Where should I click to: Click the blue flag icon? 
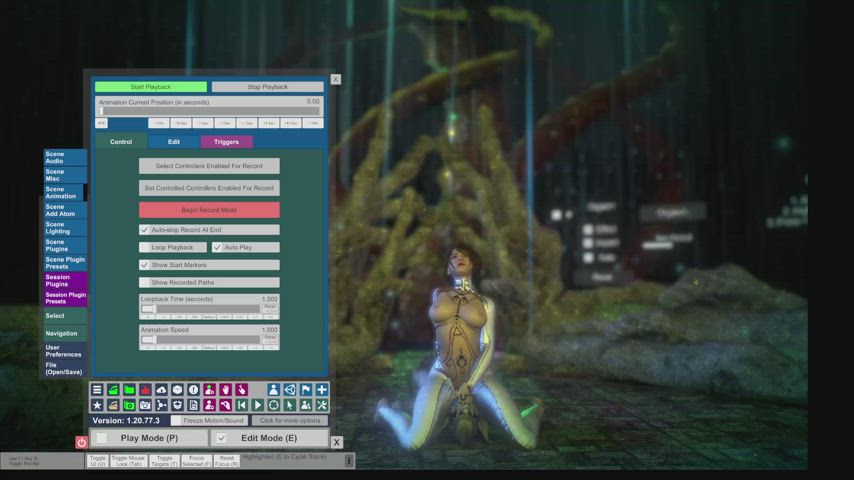tap(306, 390)
